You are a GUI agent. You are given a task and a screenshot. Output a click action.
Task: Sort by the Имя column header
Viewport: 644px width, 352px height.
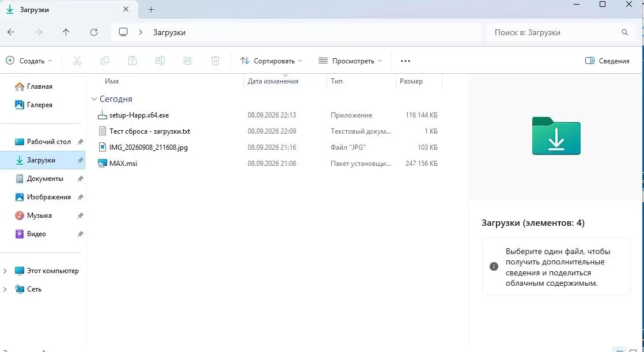coord(112,81)
